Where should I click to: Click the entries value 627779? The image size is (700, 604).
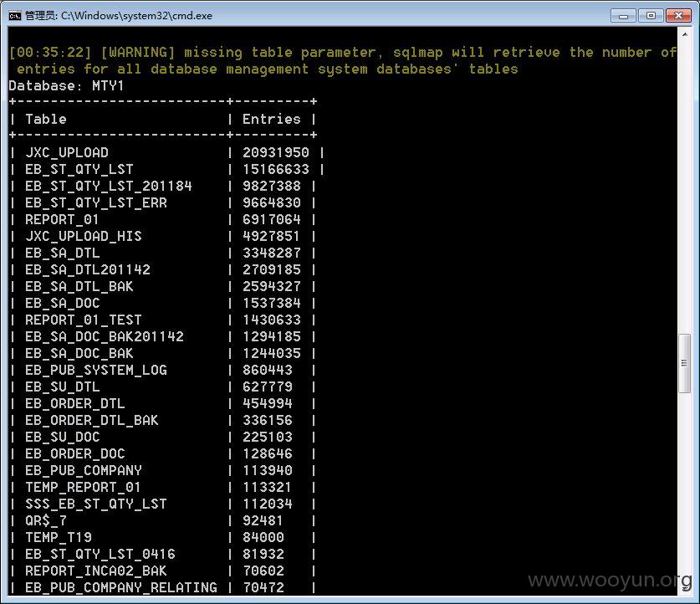click(x=268, y=386)
